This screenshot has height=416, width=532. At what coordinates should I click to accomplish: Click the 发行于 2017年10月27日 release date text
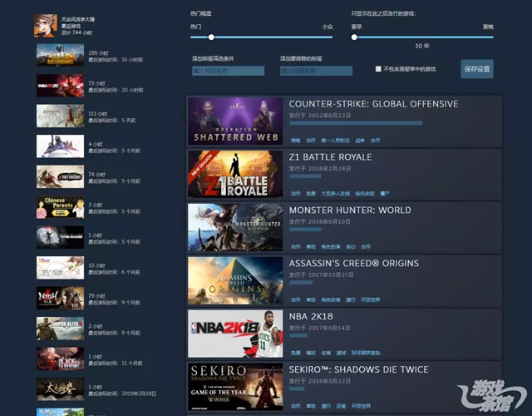(322, 275)
